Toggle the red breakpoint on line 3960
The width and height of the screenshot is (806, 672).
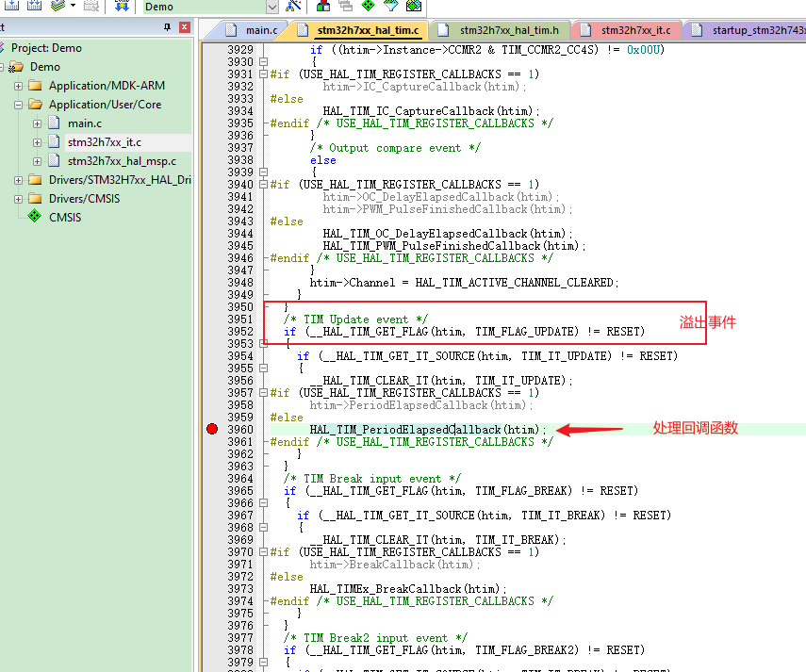(212, 429)
